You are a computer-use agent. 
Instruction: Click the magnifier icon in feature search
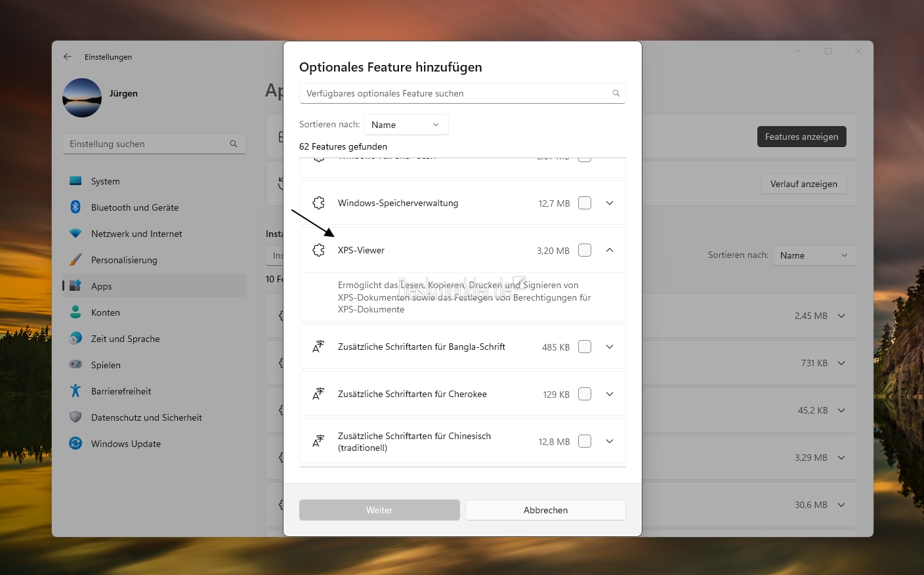pos(616,93)
